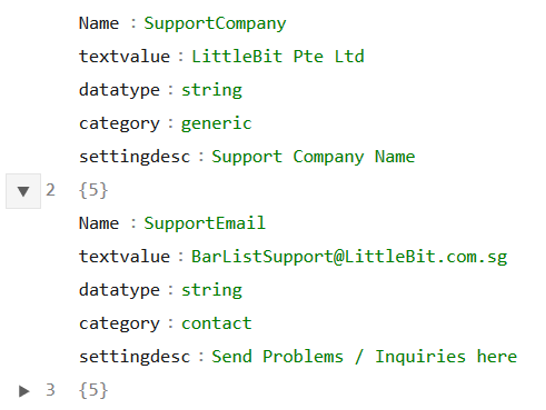Click the string datatype value under SupportCompany
This screenshot has width=546, height=410.
tap(212, 91)
